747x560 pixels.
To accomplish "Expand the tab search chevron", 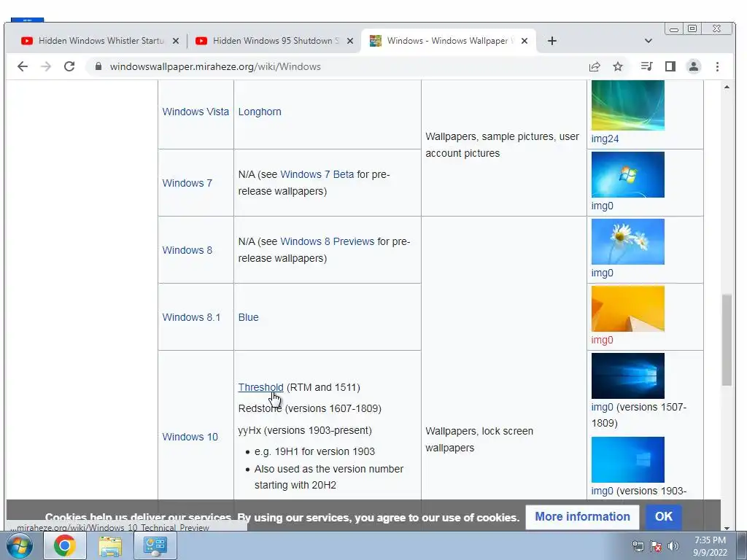I will (x=648, y=41).
